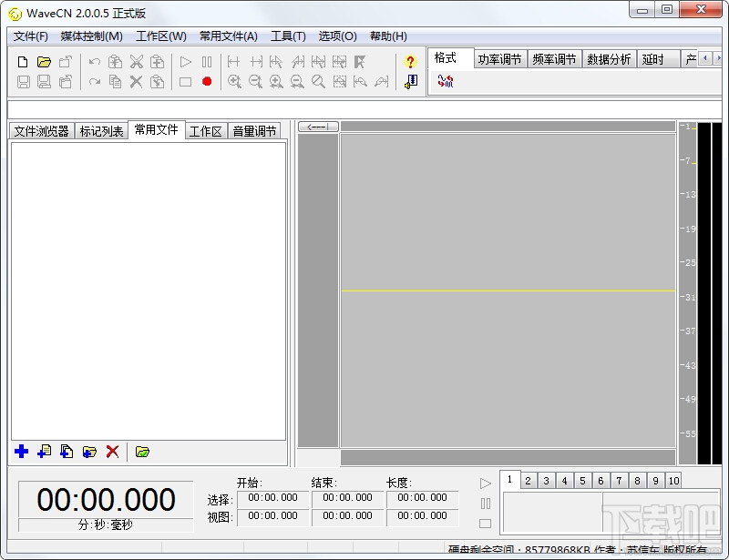The height and width of the screenshot is (560, 729).
Task: Click pause icon beside numbered tabs
Action: point(486,504)
